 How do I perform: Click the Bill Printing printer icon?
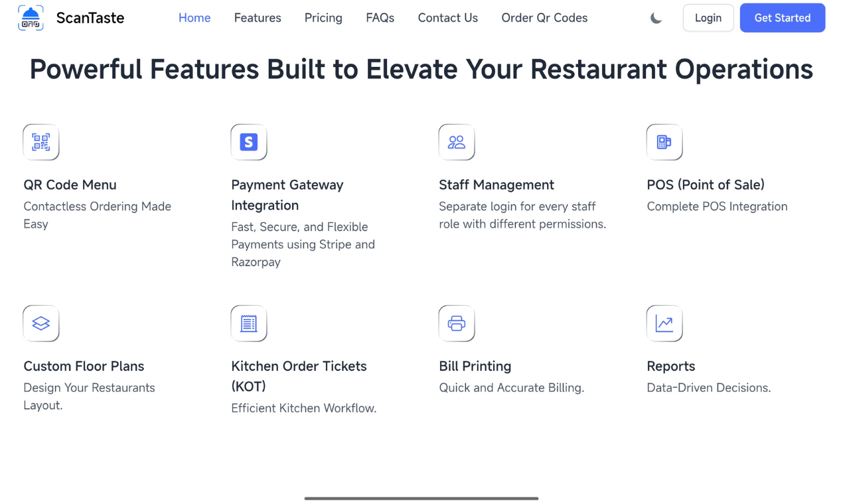(456, 324)
